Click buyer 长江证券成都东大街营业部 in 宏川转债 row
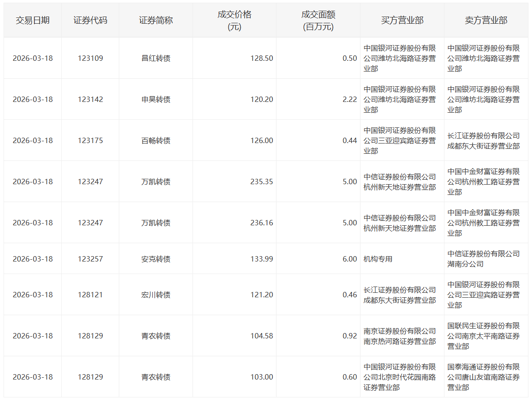 (399, 295)
